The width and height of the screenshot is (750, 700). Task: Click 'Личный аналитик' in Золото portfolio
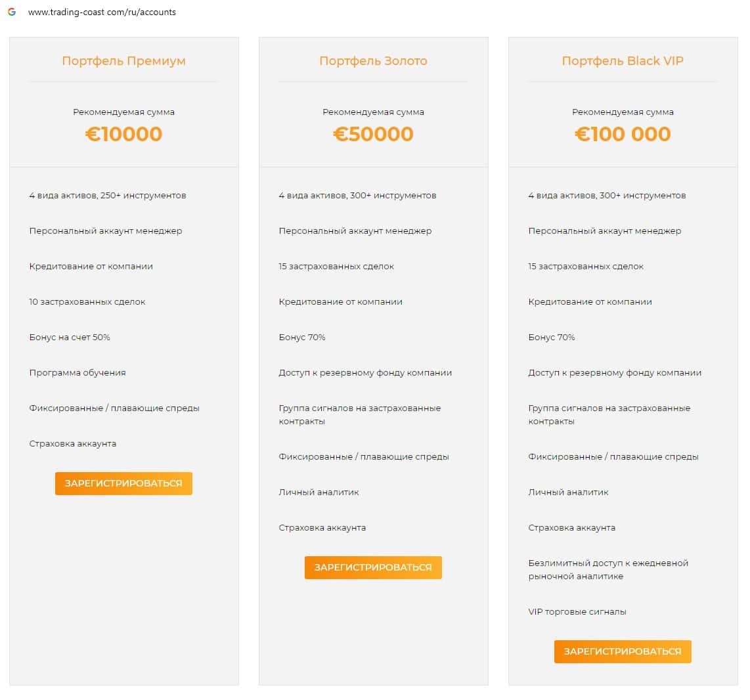coord(319,492)
